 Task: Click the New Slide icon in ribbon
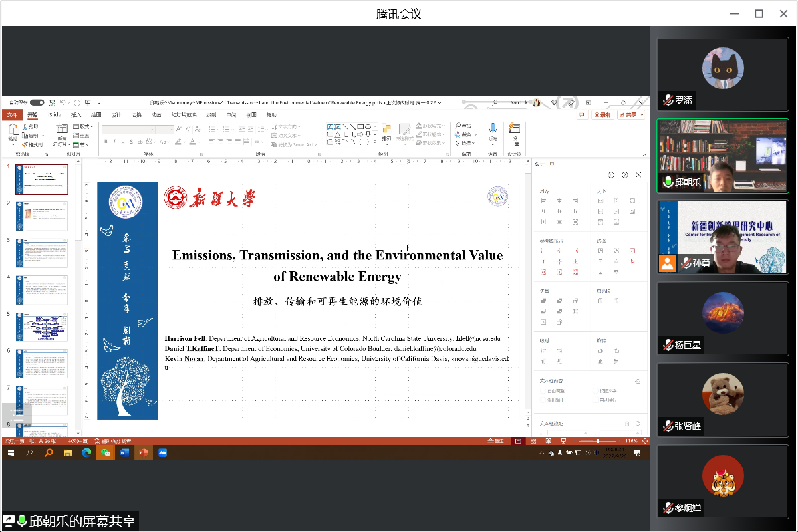click(x=62, y=128)
